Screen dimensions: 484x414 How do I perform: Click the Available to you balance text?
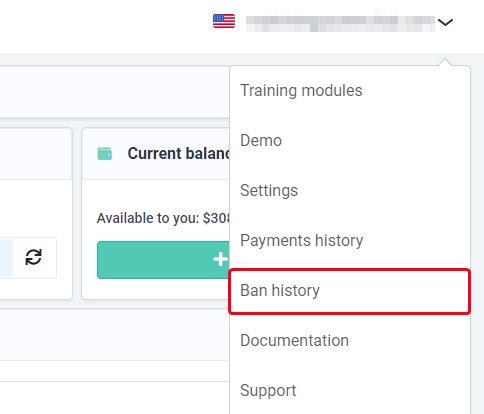pos(163,218)
